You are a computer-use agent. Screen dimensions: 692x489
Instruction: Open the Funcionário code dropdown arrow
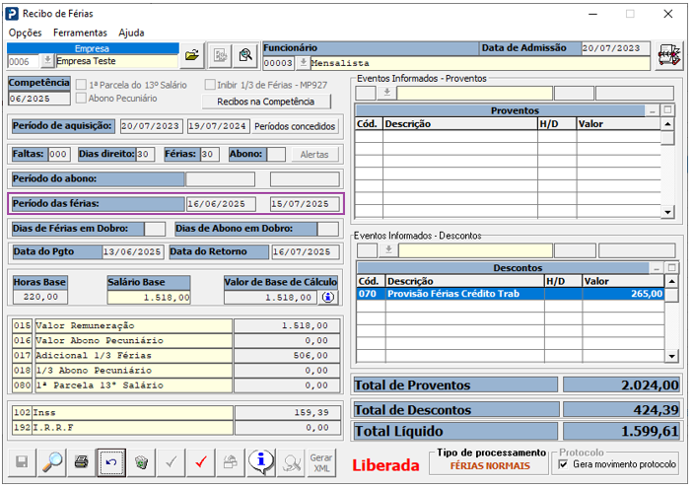[x=303, y=63]
